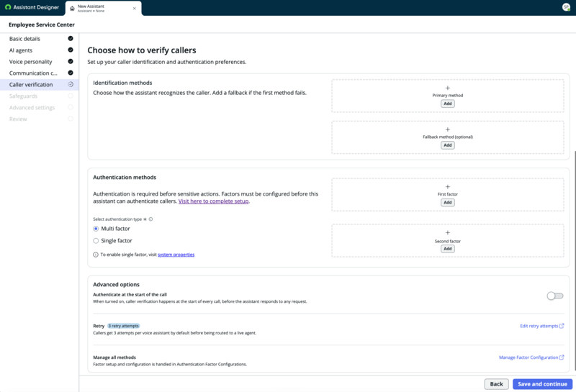Click Basic details completed checkmark icon
This screenshot has width=576, height=392.
[x=71, y=38]
